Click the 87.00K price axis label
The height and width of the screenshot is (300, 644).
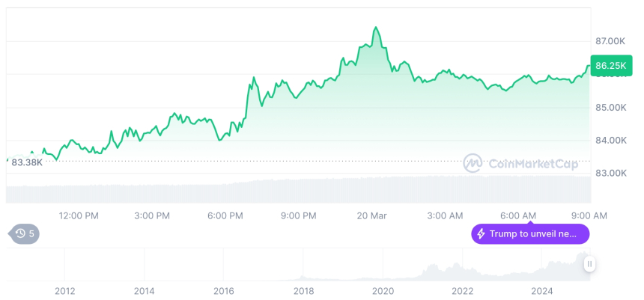click(610, 40)
